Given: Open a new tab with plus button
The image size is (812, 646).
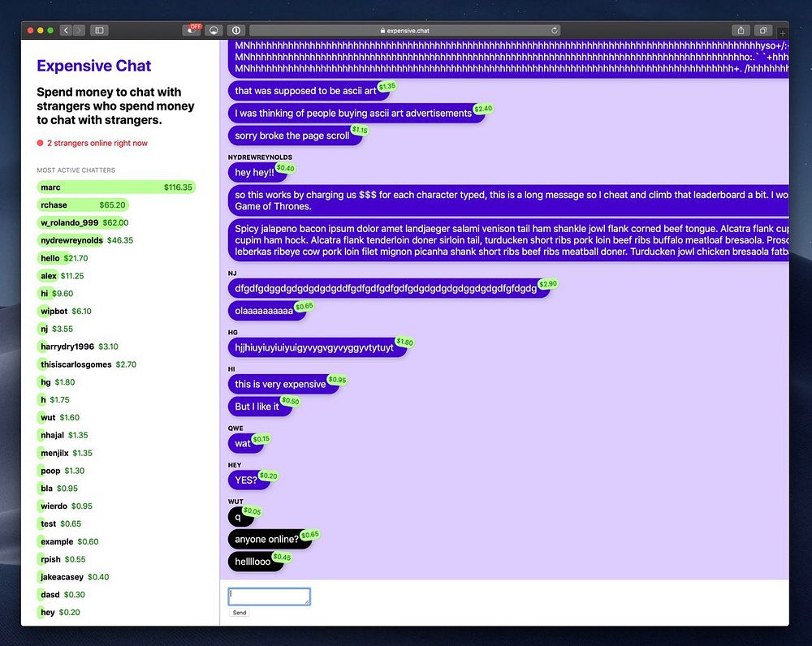Looking at the screenshot, I should click(783, 32).
